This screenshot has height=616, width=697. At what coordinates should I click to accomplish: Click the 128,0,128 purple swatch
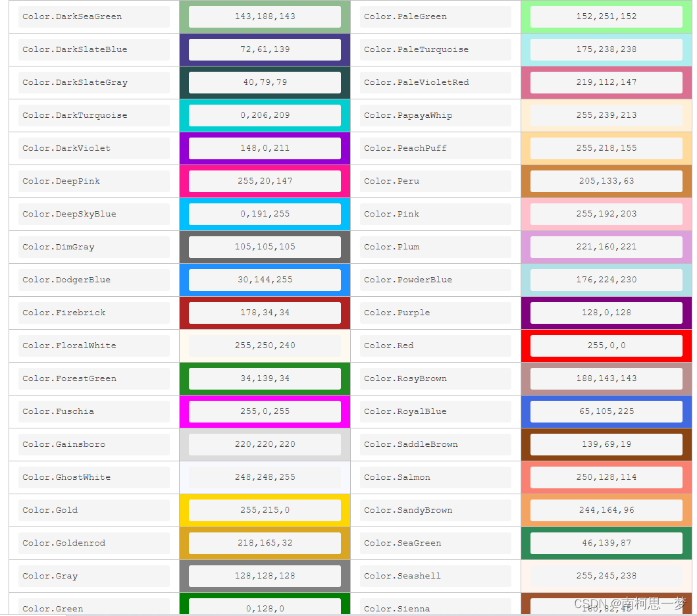point(606,313)
